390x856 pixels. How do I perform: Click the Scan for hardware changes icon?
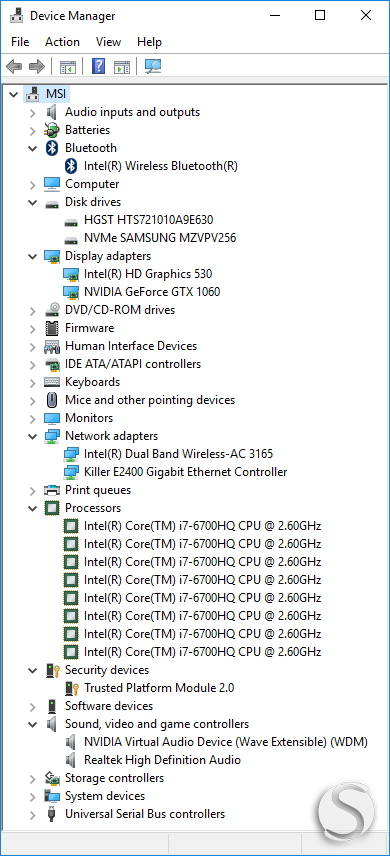153,67
